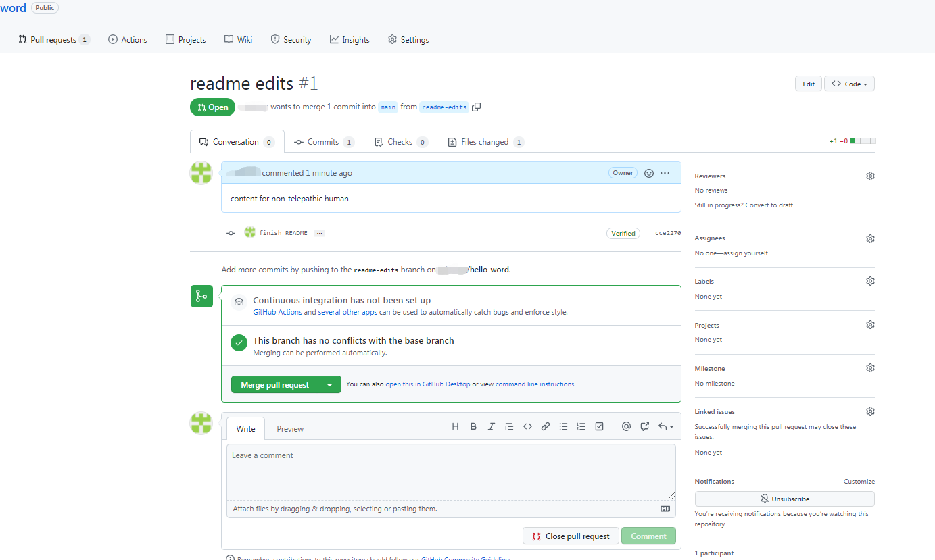Insert a numbered list in the comment
Image resolution: width=935 pixels, height=560 pixels.
pos(581,426)
